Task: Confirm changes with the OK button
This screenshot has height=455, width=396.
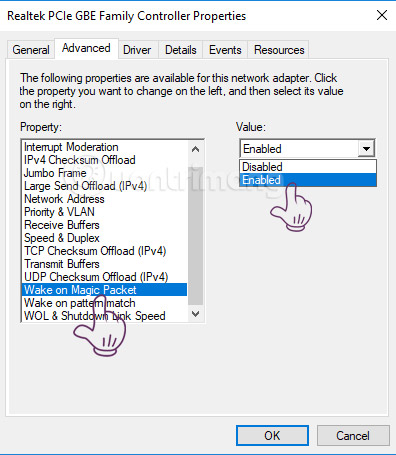Action: 272,435
